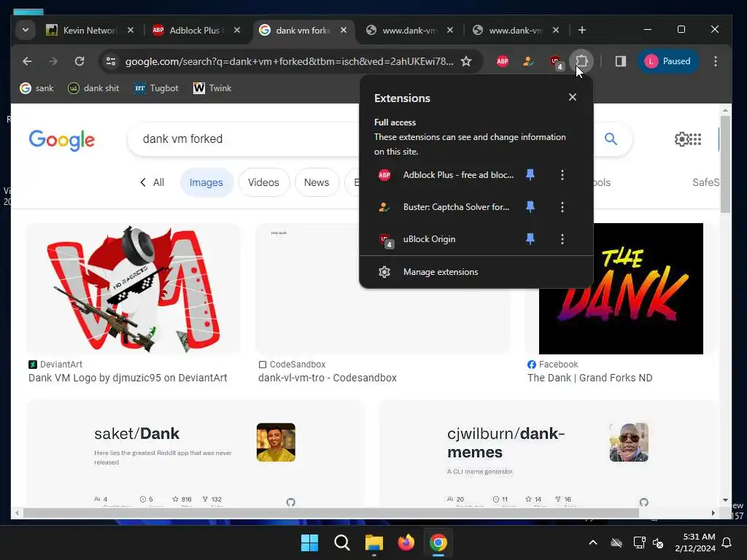Open the cjwilburn/dank-memes GitHub card
This screenshot has height=560, width=747.
point(548,454)
